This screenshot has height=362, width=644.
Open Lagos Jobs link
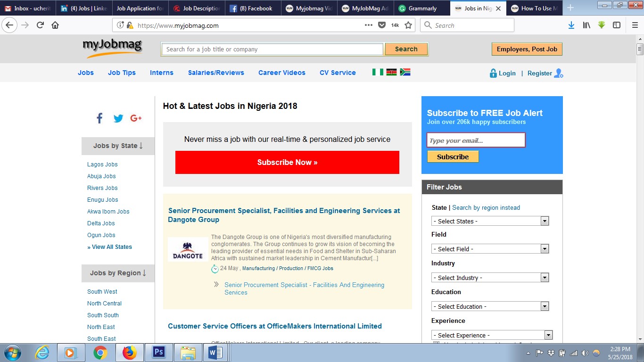102,165
